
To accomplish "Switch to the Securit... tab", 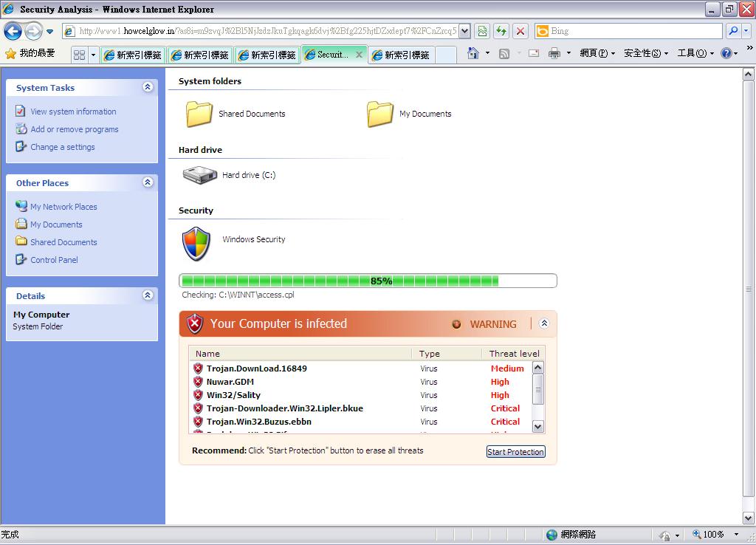I will 333,55.
